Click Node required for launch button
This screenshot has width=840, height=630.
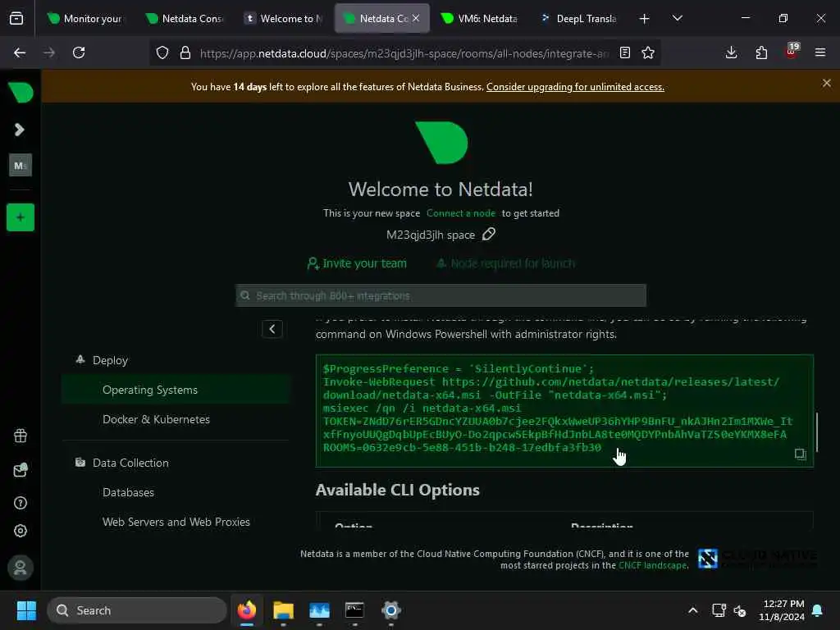505,263
